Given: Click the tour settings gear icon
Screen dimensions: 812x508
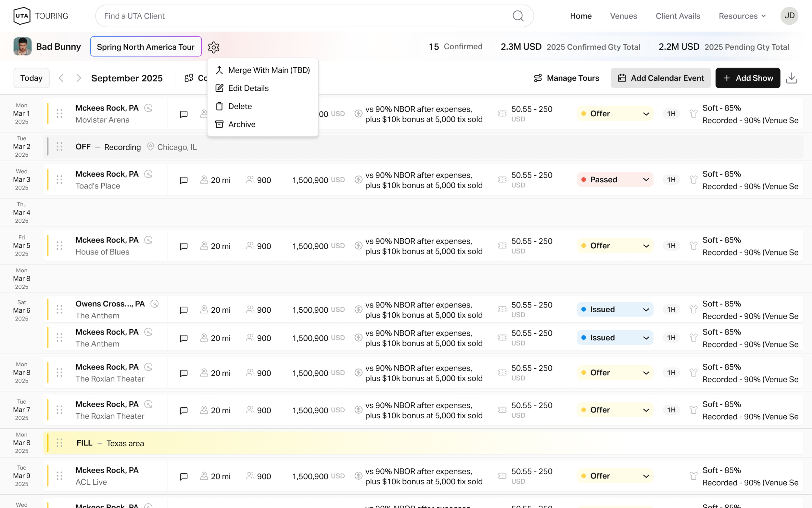Looking at the screenshot, I should pyautogui.click(x=213, y=47).
